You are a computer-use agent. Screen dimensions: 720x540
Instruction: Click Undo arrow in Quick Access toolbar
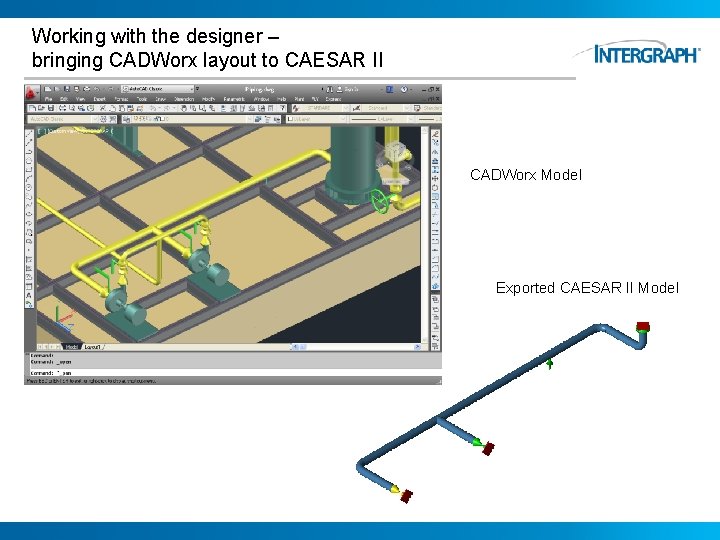(x=97, y=89)
